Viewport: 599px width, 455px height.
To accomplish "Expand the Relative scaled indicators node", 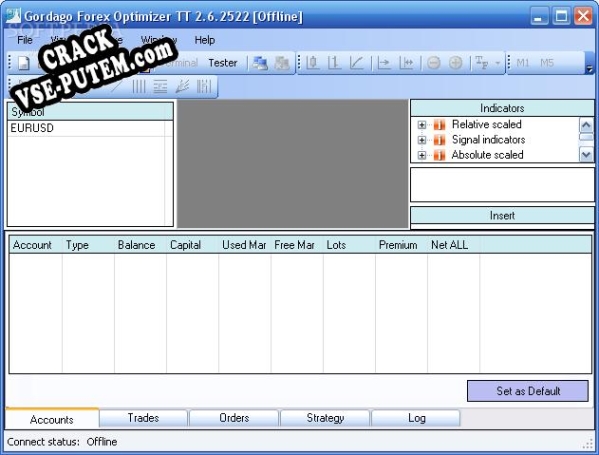I will click(x=422, y=125).
